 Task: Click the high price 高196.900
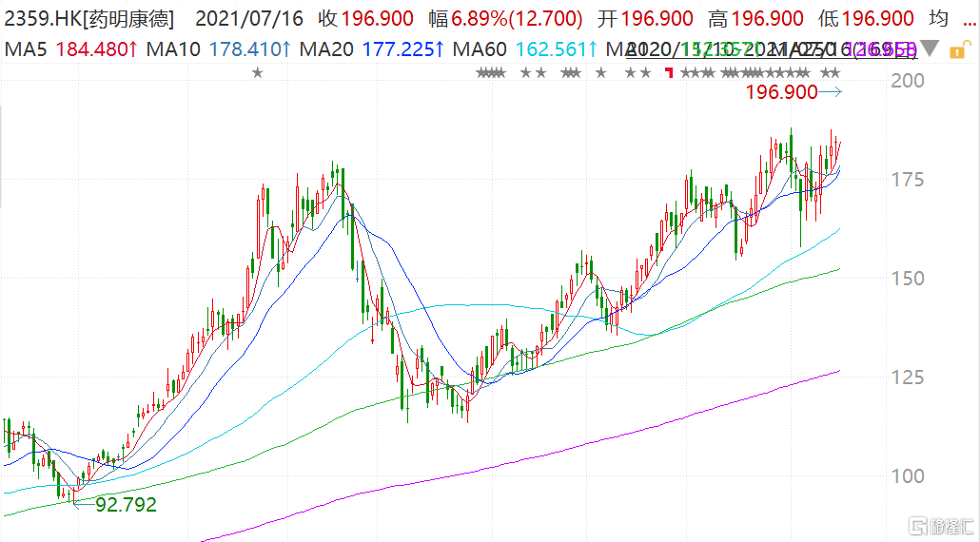point(756,19)
